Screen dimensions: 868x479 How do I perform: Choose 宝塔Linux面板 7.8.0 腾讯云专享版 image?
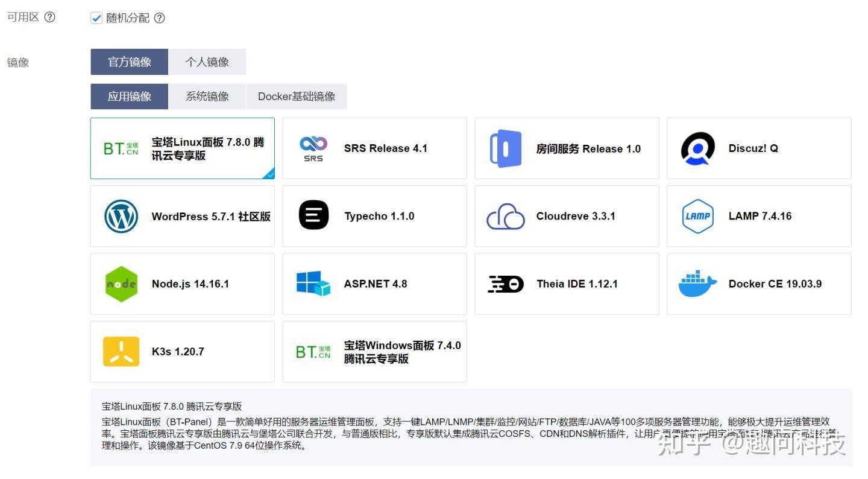(x=183, y=148)
